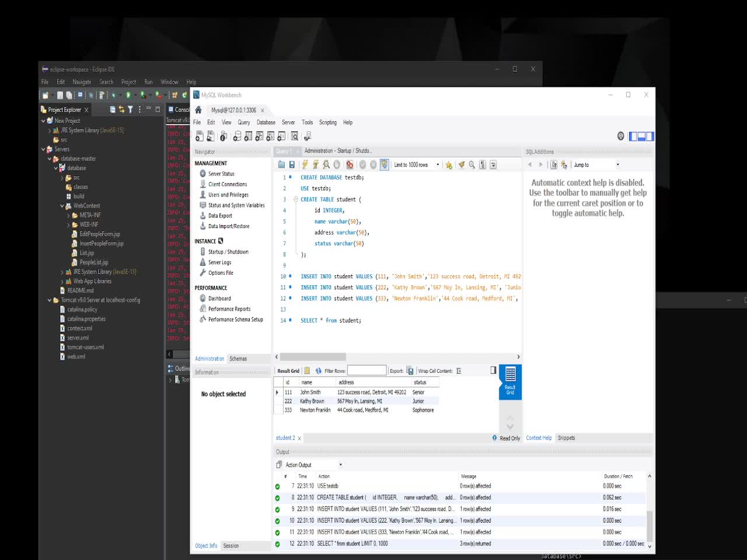The width and height of the screenshot is (747, 560).
Task: Open the Run menu in Eclipse
Action: click(148, 82)
